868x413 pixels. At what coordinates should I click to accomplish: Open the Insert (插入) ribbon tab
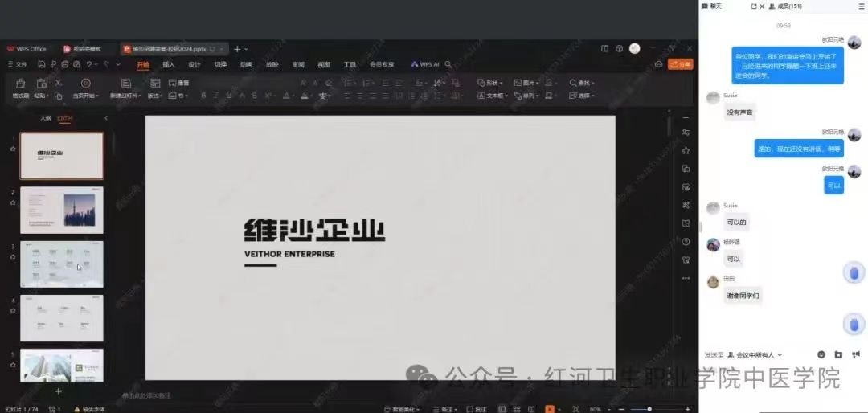click(168, 64)
